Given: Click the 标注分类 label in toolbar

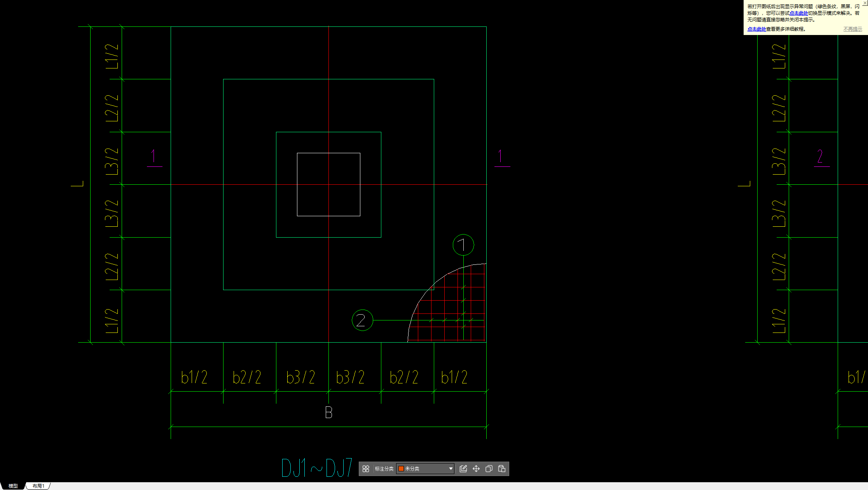Looking at the screenshot, I should pyautogui.click(x=384, y=469).
